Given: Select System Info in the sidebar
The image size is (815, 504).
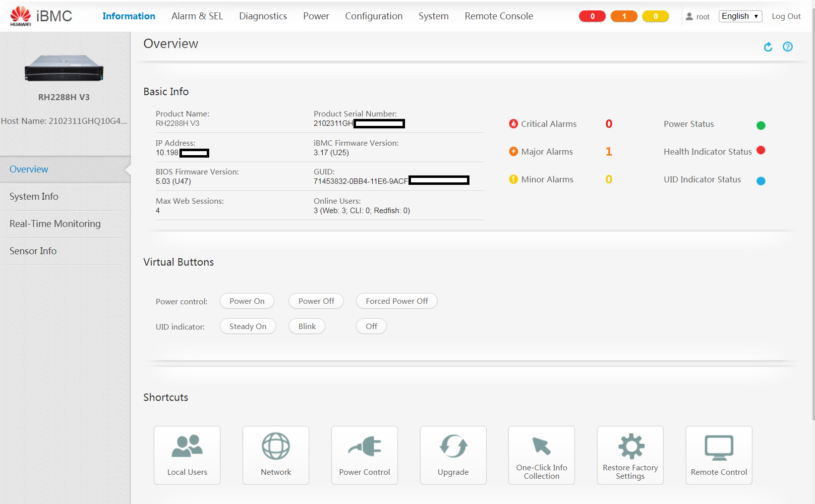Looking at the screenshot, I should 65,197.
